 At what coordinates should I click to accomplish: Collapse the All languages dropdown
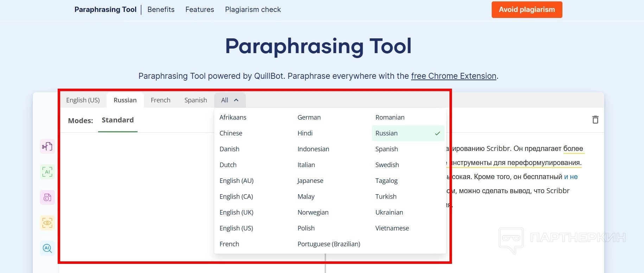[x=230, y=100]
